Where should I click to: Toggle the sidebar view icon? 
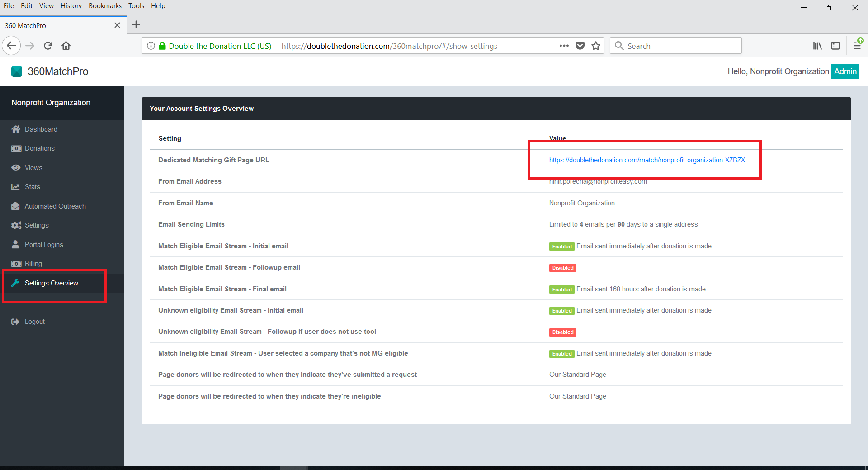pos(835,46)
